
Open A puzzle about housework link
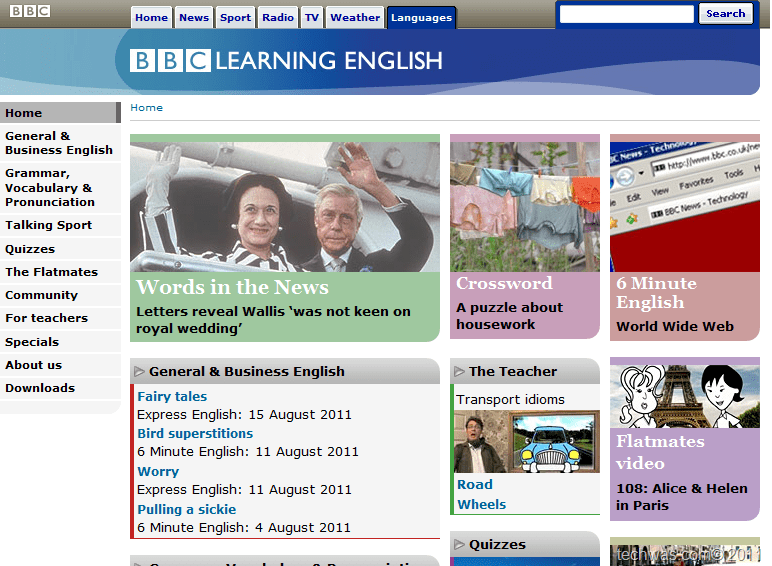(510, 316)
